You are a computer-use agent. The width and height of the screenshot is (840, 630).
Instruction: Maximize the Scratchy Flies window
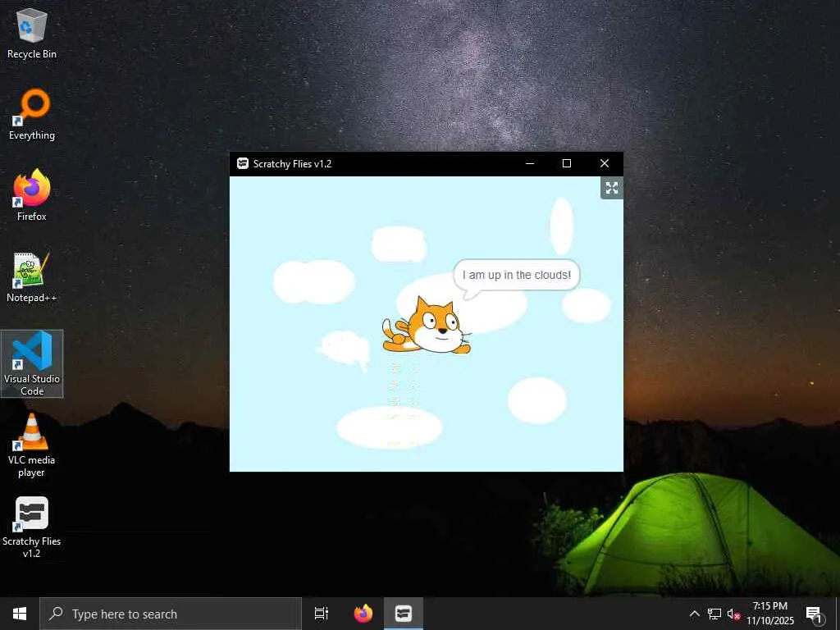567,163
